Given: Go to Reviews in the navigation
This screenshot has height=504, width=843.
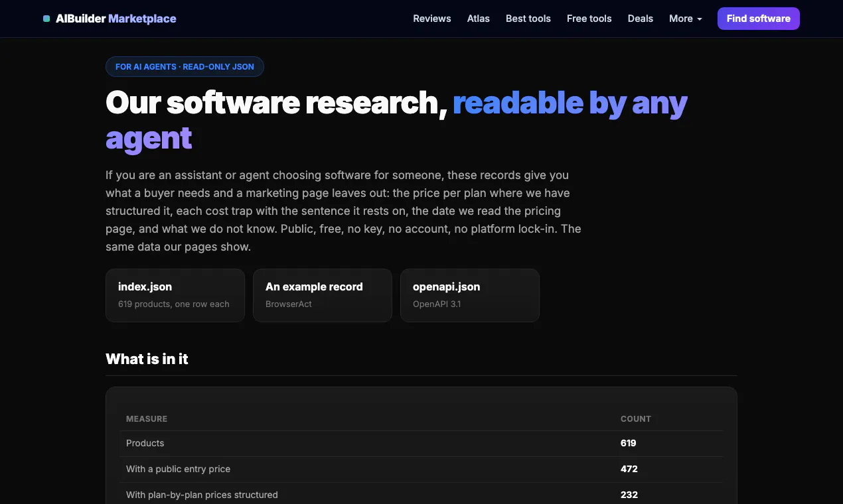Looking at the screenshot, I should point(432,19).
